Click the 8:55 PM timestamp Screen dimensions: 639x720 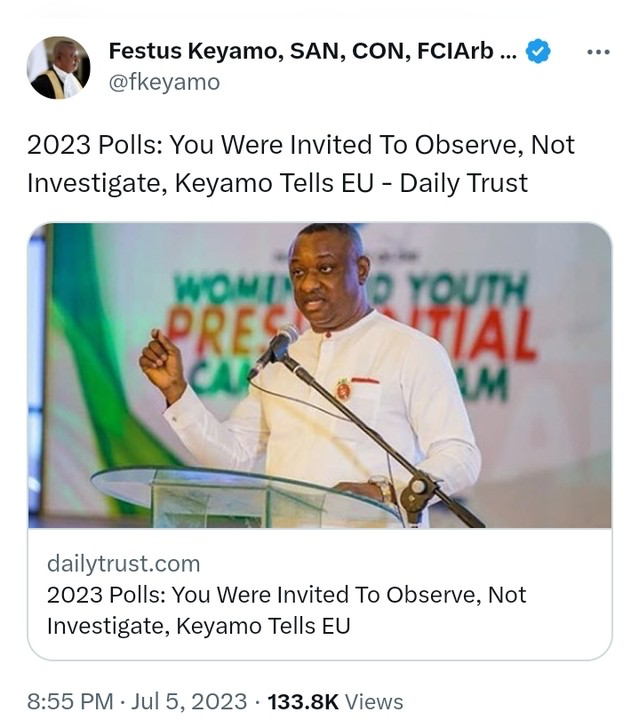tap(68, 702)
